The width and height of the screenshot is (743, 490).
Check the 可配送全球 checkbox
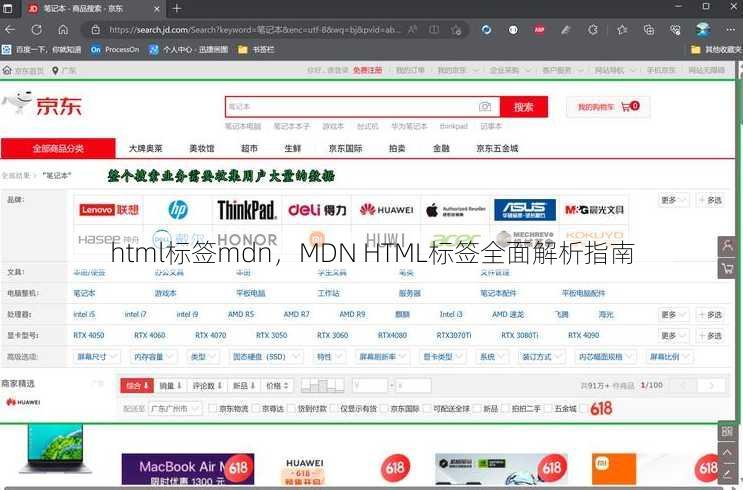[427, 408]
